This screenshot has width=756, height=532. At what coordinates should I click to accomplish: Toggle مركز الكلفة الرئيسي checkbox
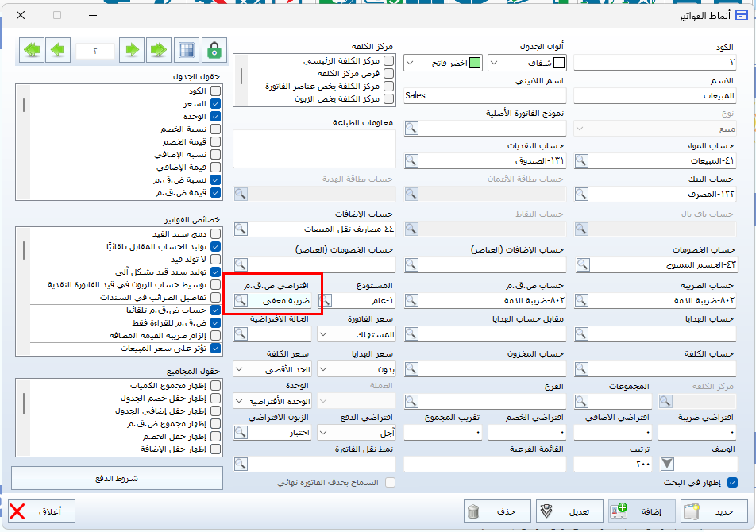click(388, 61)
